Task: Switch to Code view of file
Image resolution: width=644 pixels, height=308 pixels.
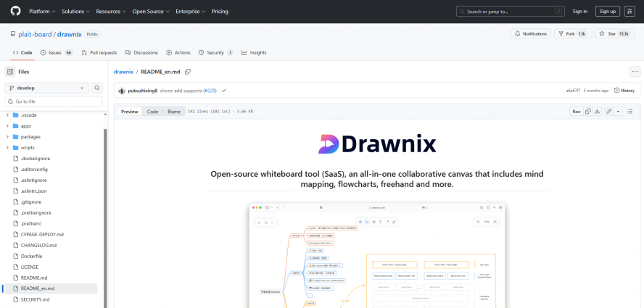Action: coord(153,112)
